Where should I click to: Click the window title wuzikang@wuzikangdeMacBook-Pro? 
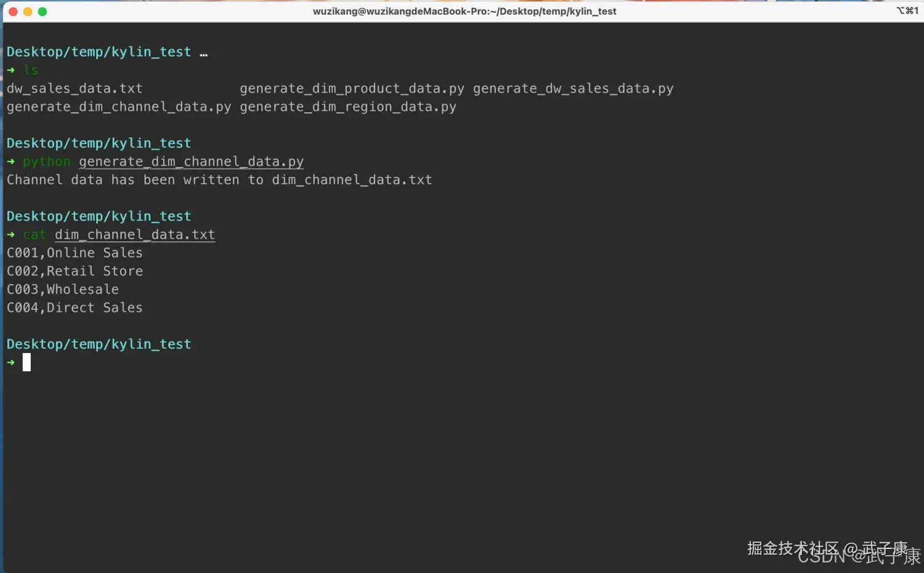click(x=464, y=11)
